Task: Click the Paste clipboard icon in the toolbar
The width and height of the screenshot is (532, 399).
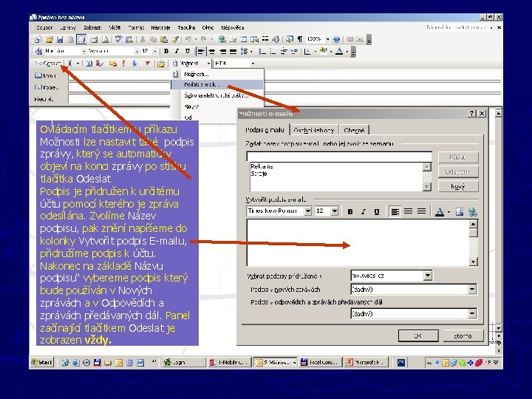Action: click(x=164, y=39)
